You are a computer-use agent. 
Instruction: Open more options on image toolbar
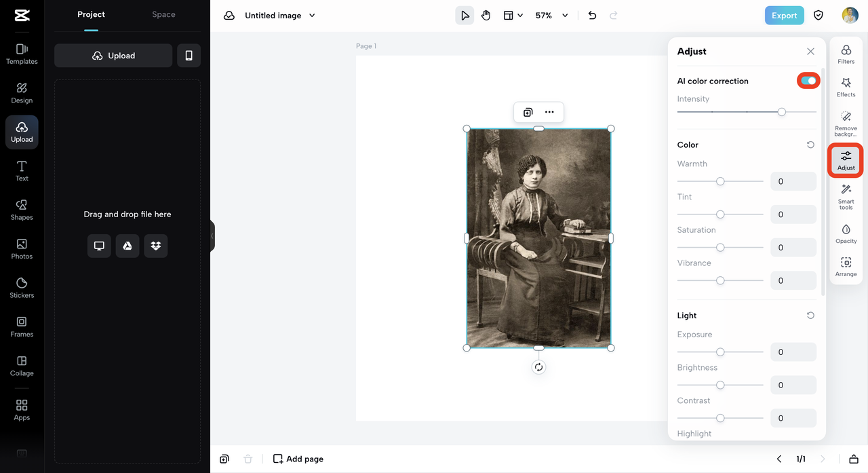[549, 112]
